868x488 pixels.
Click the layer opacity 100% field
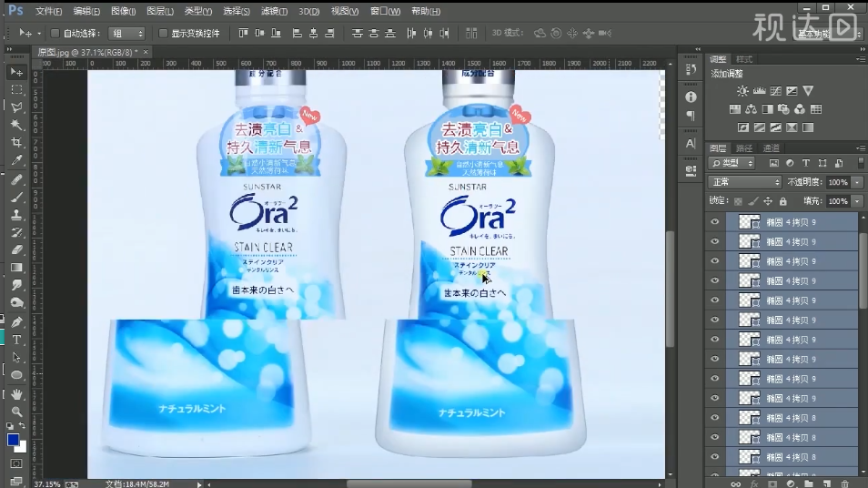click(838, 182)
